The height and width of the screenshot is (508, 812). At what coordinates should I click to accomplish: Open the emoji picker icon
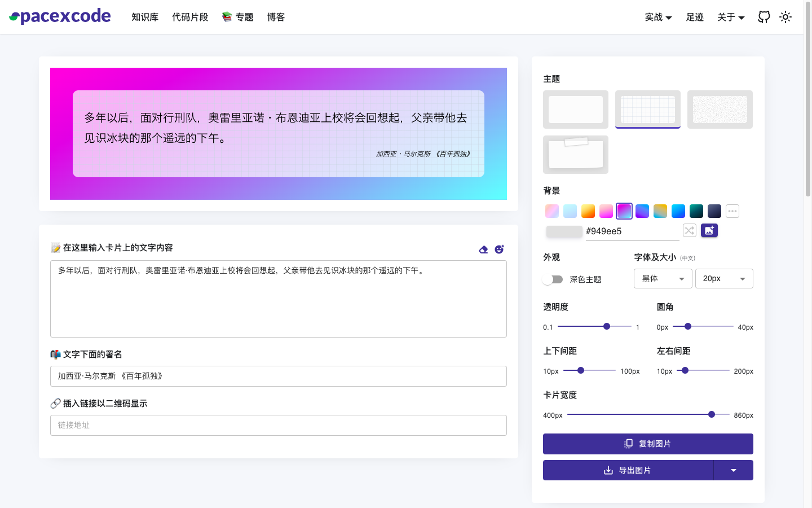click(499, 249)
